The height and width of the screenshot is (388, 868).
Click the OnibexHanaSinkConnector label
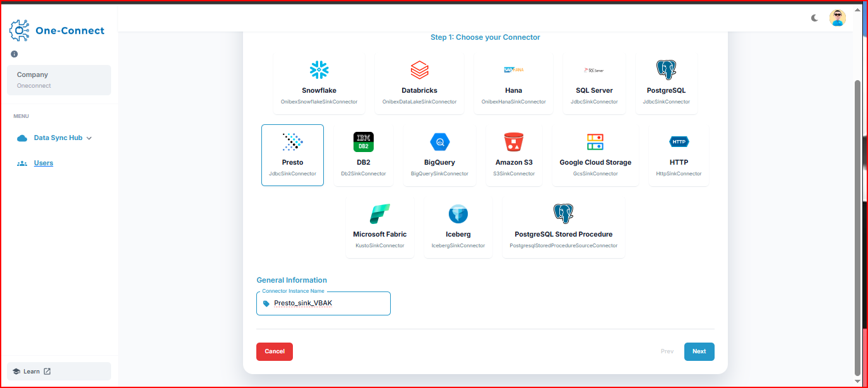click(x=514, y=102)
